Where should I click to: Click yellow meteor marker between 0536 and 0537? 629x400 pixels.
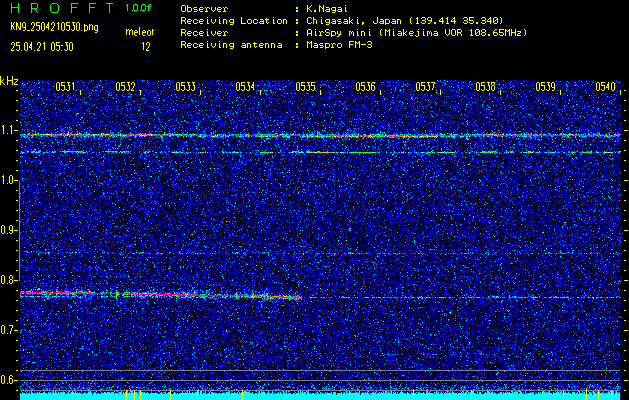[x=413, y=395]
